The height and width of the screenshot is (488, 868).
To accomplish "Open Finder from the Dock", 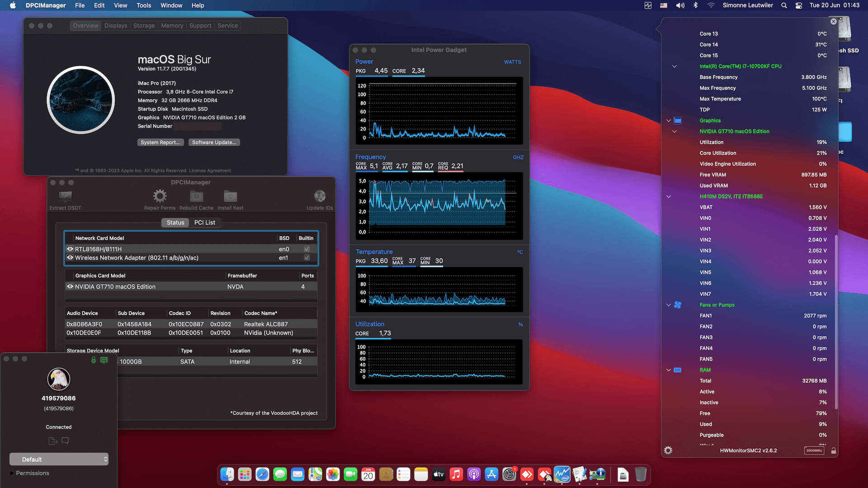I will (227, 474).
